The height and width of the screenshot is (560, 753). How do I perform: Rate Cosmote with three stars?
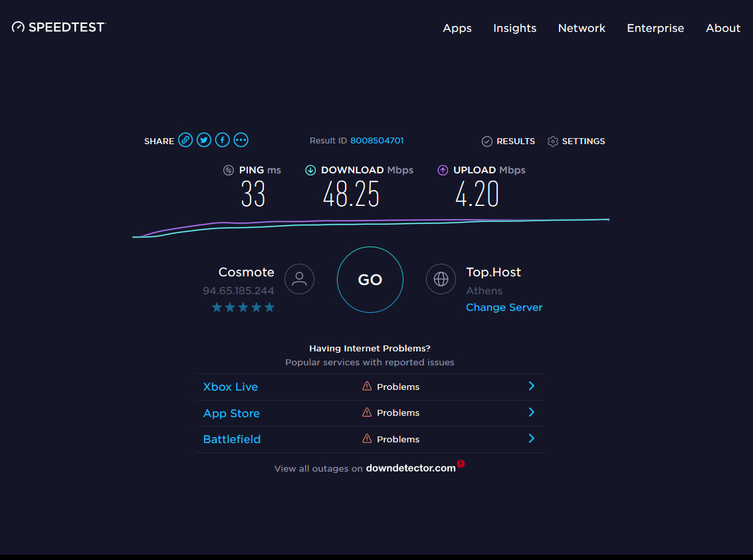(x=243, y=307)
